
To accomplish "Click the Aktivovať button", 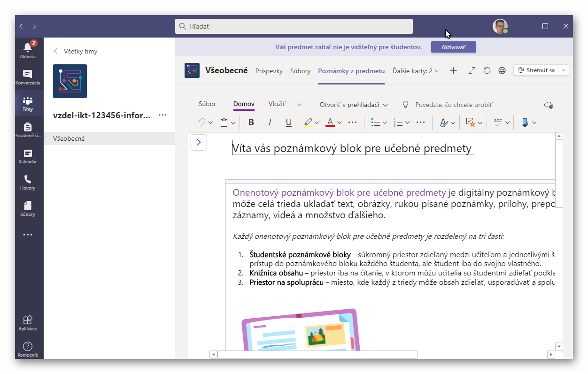I will point(453,47).
